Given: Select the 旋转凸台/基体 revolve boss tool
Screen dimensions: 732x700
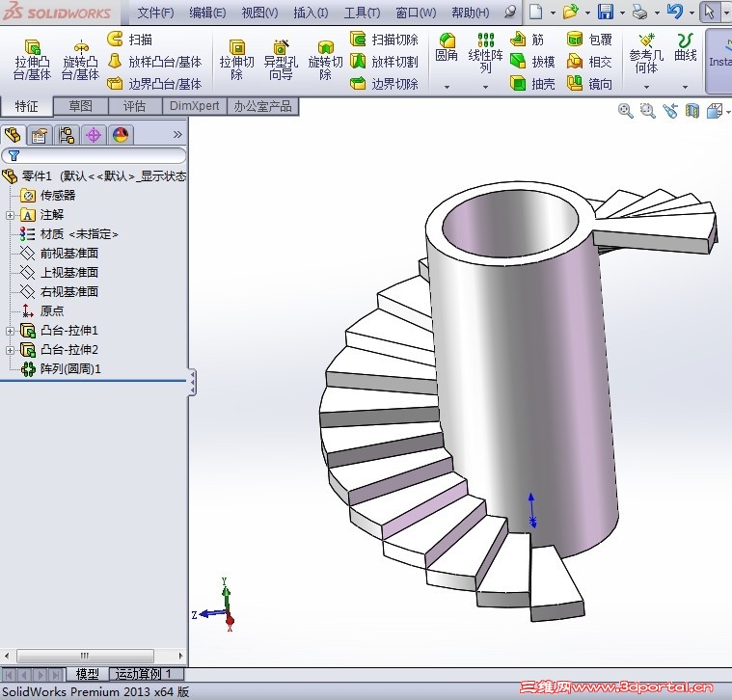Looking at the screenshot, I should coord(80,60).
